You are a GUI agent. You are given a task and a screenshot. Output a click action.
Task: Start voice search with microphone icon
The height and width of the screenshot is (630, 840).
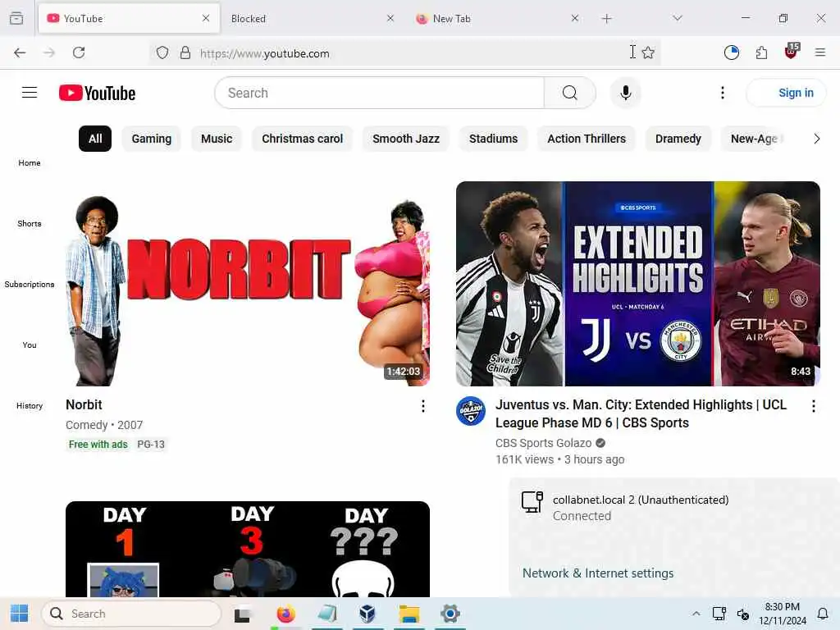pos(625,93)
